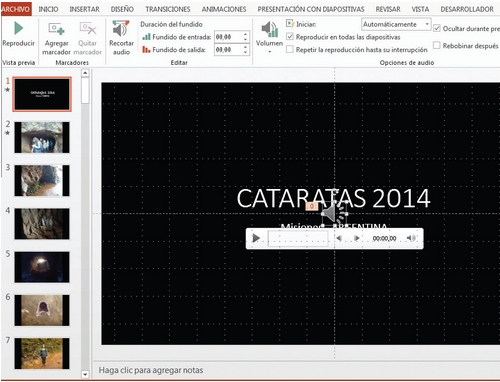Image resolution: width=500 pixels, height=382 pixels.
Task: Click the audio player progress bar
Action: [x=298, y=239]
